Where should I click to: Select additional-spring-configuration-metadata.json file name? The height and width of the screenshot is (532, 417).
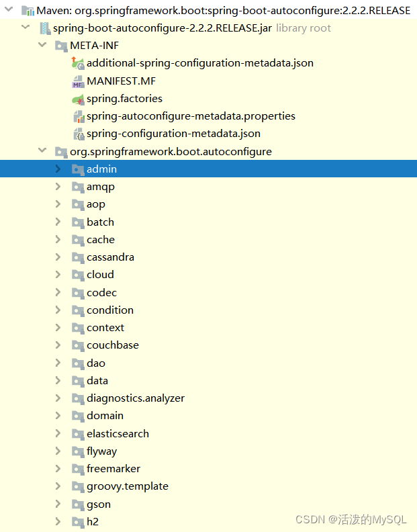click(x=200, y=63)
